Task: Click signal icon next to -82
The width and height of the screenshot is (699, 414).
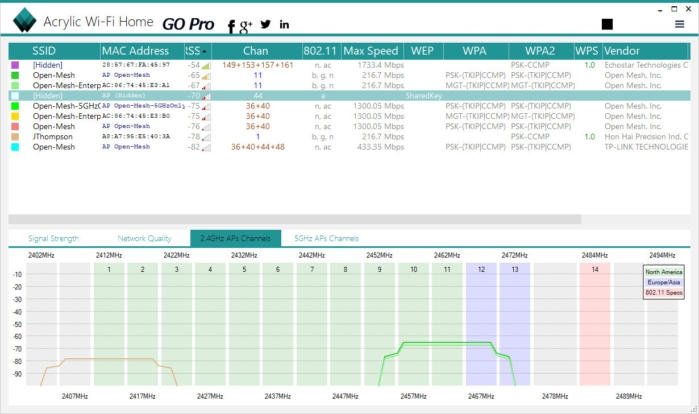Action: (x=206, y=148)
